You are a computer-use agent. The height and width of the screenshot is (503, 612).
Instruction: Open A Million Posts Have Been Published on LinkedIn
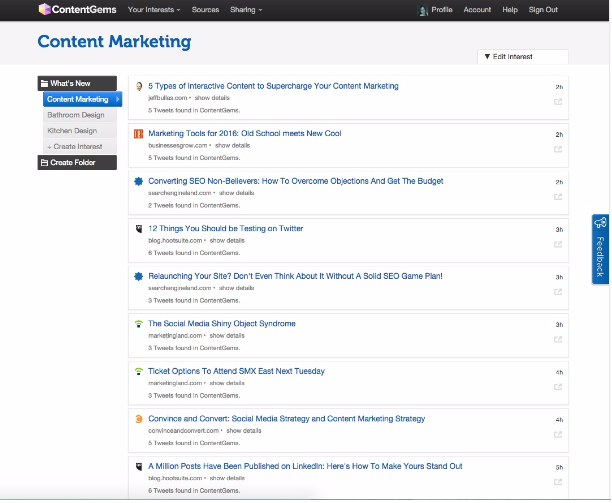(x=305, y=466)
